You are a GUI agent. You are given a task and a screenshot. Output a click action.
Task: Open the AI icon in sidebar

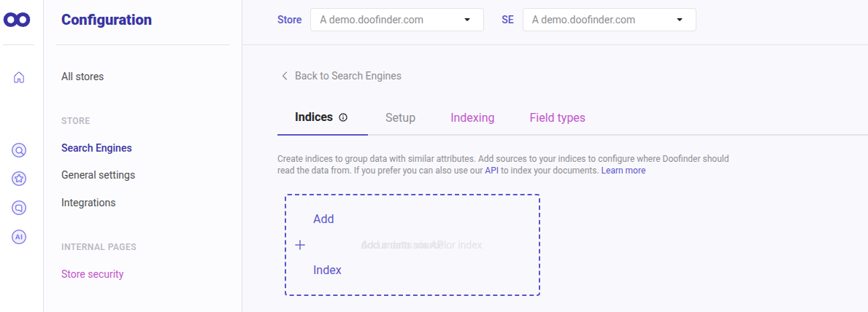click(x=20, y=236)
